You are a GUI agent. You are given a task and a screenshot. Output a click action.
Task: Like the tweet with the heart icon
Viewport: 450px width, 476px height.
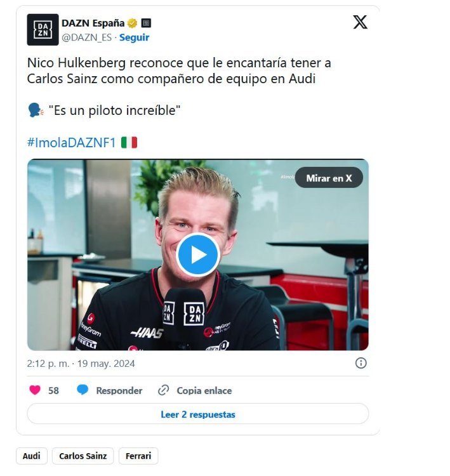pos(35,390)
